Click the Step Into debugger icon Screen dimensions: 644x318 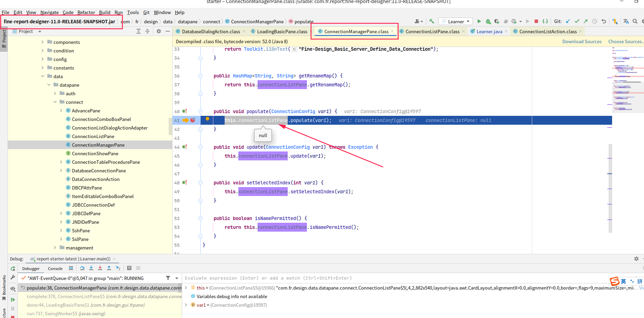[91, 268]
